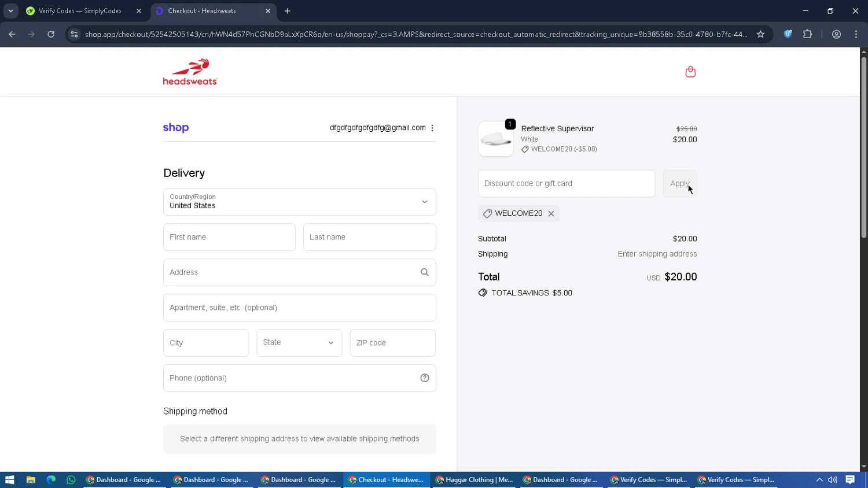Open a new browser tab
The height and width of the screenshot is (488, 868).
coord(288,11)
